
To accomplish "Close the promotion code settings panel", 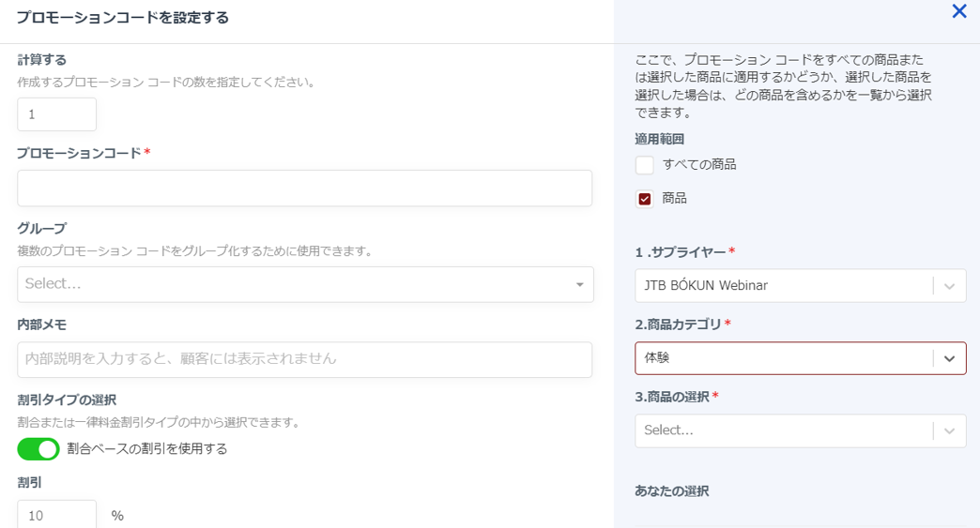I will [958, 12].
